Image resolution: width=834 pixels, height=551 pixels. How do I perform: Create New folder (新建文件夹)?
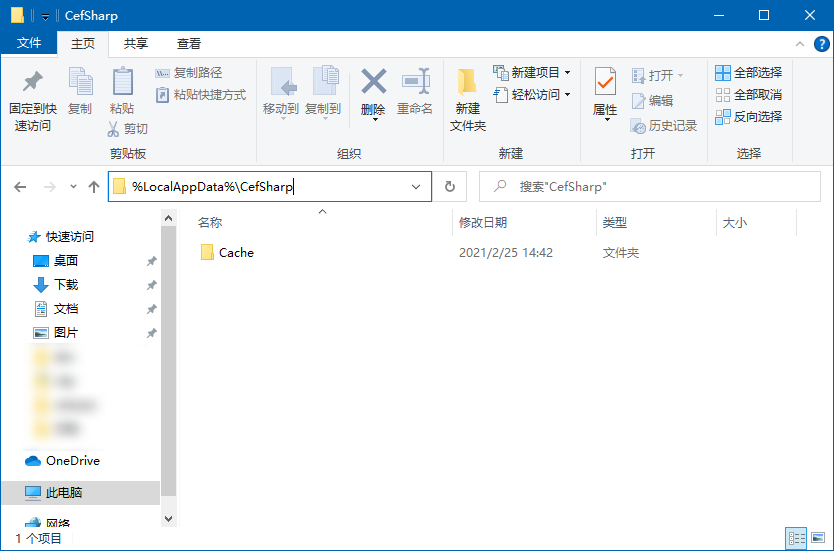468,101
